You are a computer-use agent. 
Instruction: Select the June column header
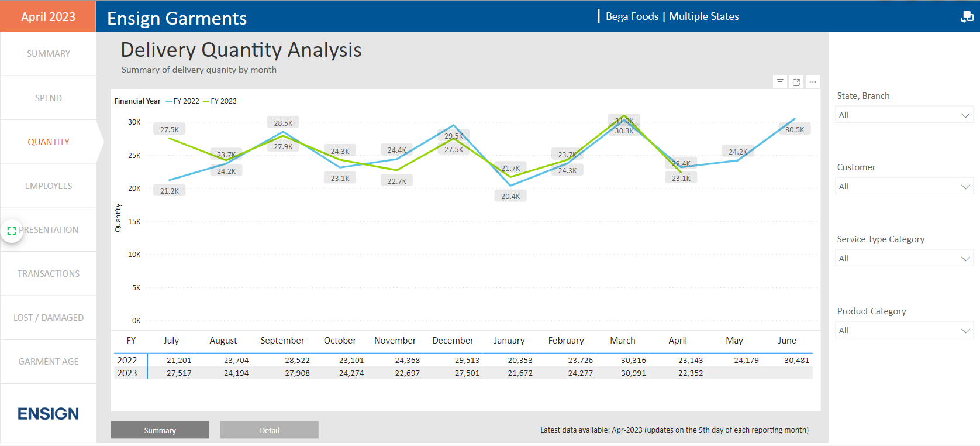[787, 341]
